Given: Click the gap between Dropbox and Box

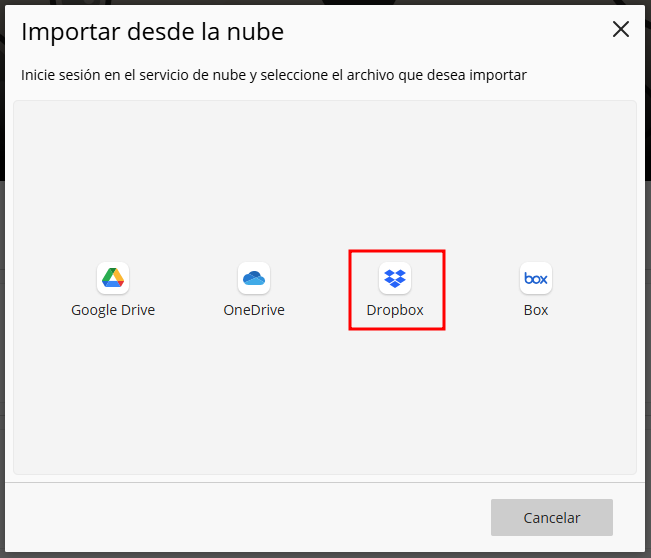Looking at the screenshot, I should (x=468, y=290).
